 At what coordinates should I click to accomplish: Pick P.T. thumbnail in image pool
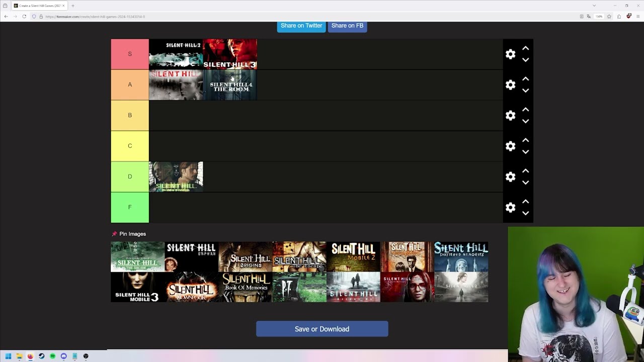pos(299,287)
